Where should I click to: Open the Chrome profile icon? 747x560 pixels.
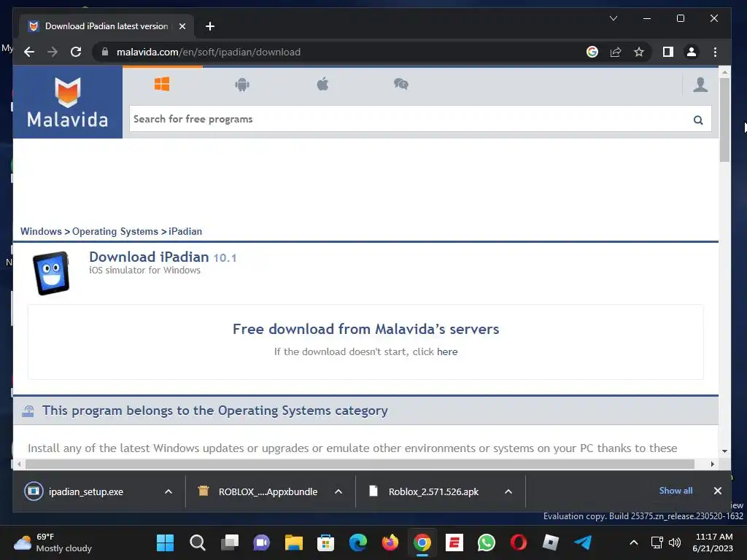coord(692,52)
